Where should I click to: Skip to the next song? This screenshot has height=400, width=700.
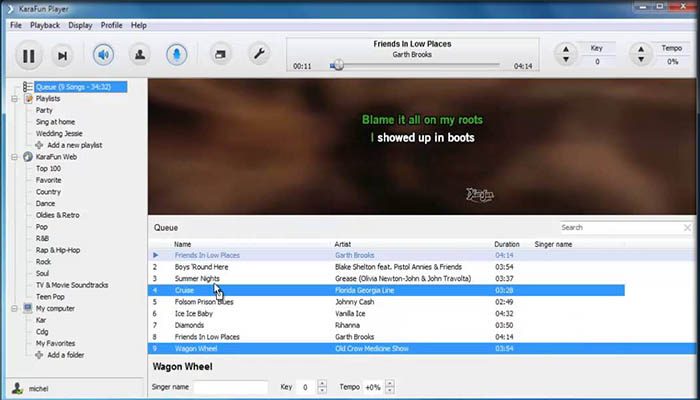(x=62, y=55)
